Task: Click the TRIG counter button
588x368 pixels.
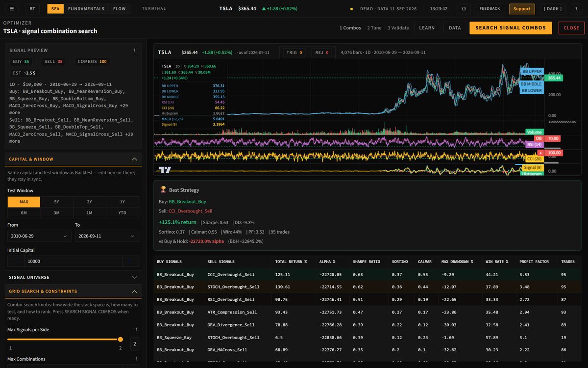Action: pos(294,53)
